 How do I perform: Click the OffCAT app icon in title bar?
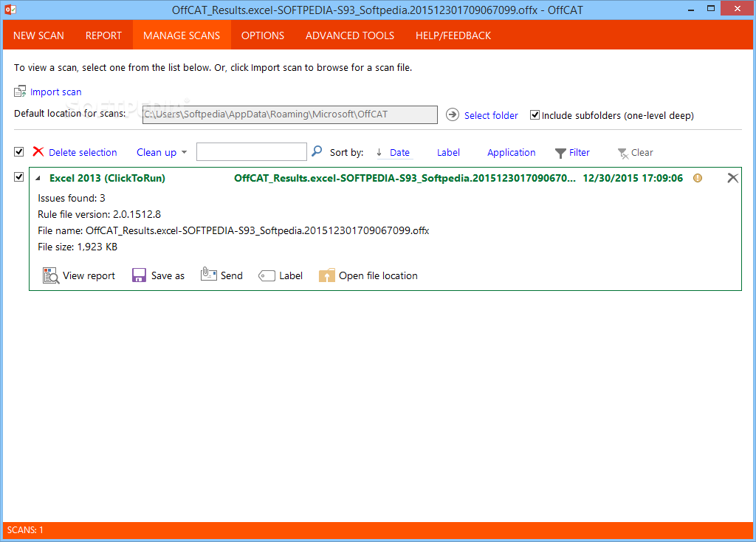pos(10,10)
